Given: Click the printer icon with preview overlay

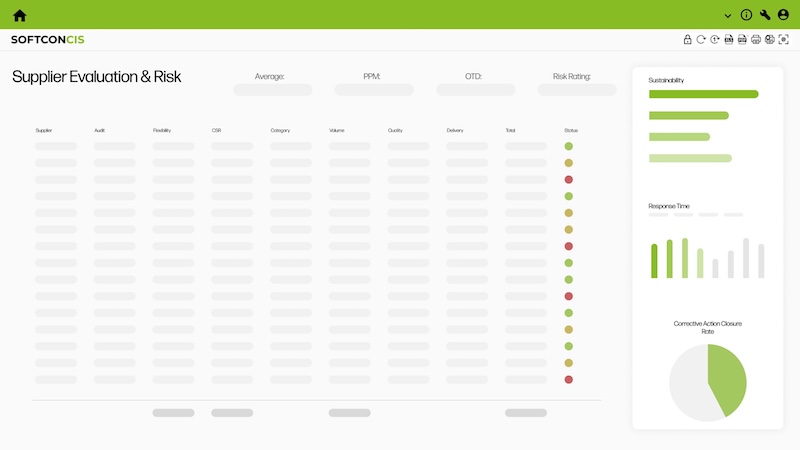Looking at the screenshot, I should coord(769,39).
